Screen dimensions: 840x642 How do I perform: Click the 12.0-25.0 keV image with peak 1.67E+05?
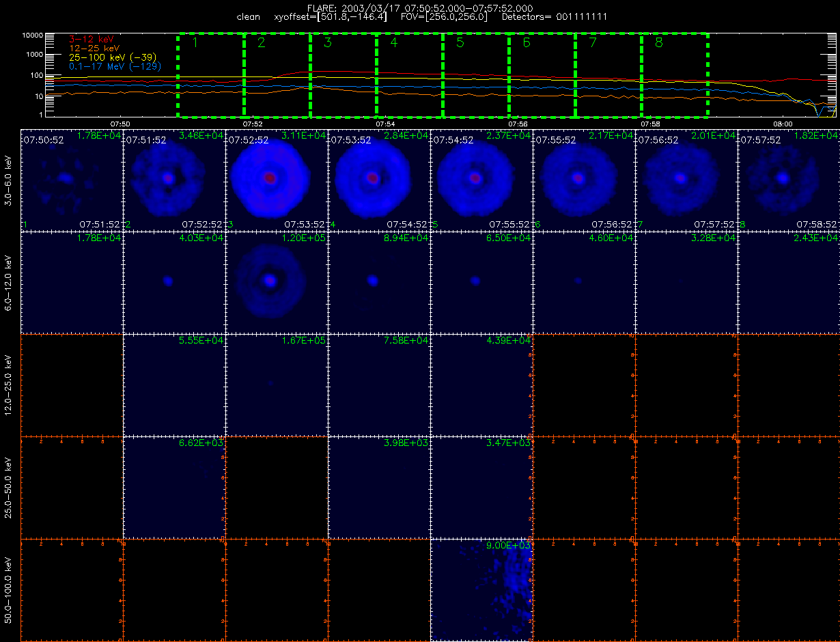coord(277,385)
